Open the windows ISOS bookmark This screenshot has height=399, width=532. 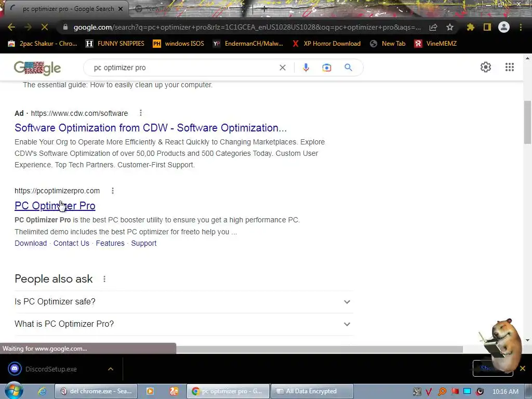[179, 44]
